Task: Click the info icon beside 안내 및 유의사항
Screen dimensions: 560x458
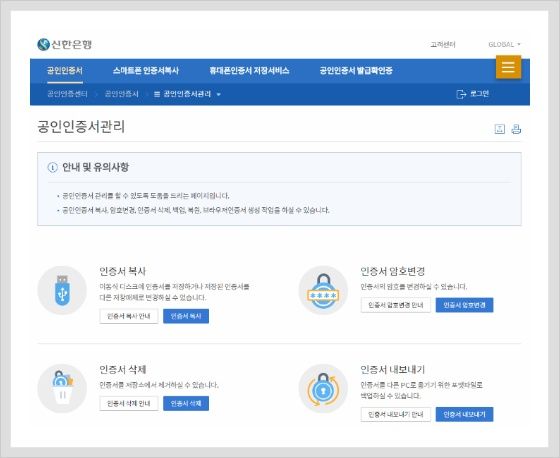Action: 52,167
